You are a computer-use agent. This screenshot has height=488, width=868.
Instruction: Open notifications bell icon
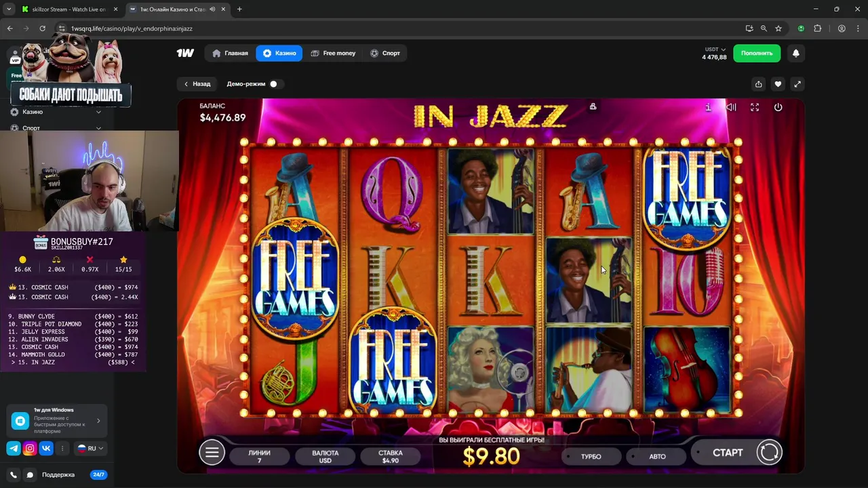coord(796,53)
